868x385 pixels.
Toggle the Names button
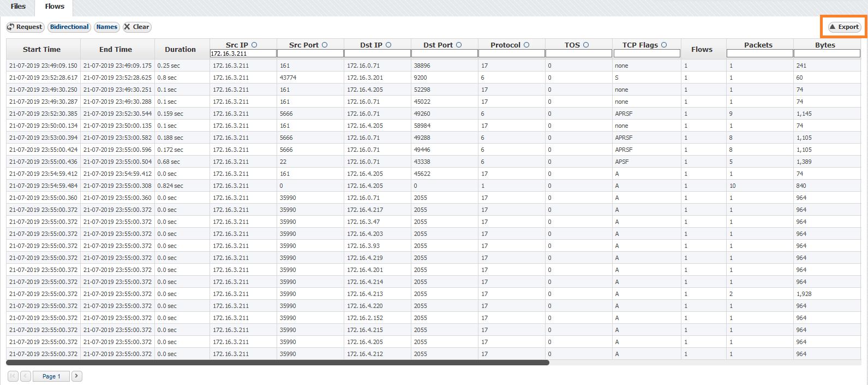[x=107, y=27]
